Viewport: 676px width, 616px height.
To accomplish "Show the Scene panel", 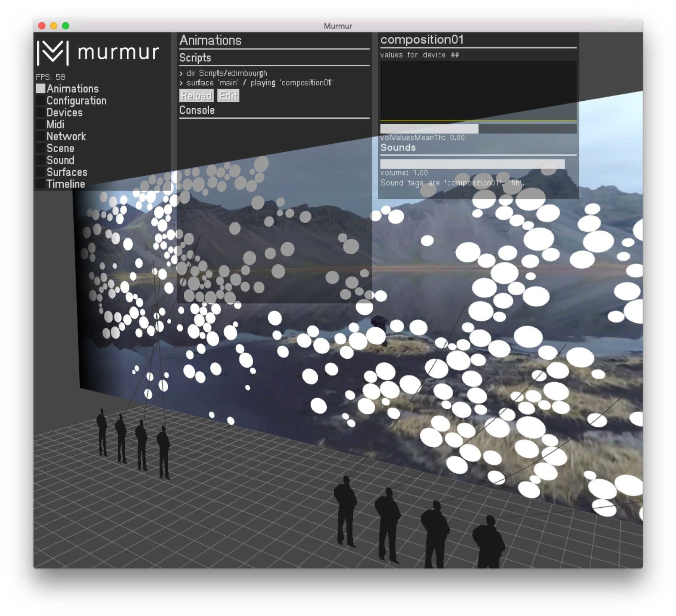I will pyautogui.click(x=41, y=149).
